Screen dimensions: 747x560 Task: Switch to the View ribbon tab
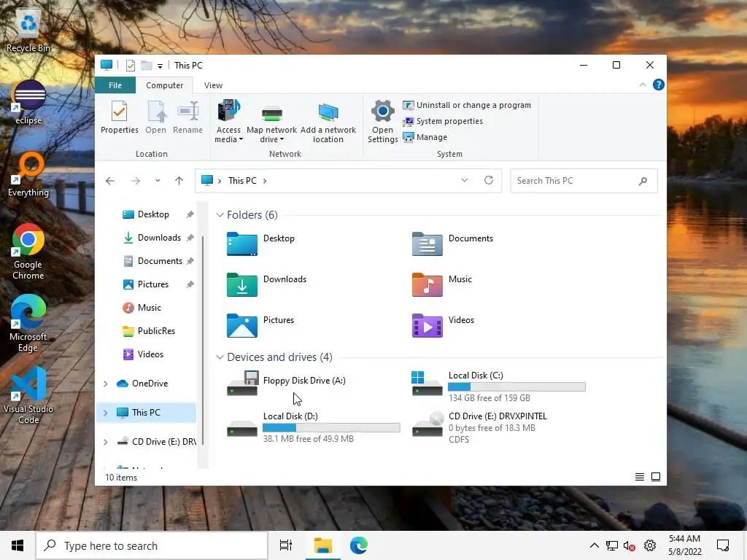click(x=213, y=85)
